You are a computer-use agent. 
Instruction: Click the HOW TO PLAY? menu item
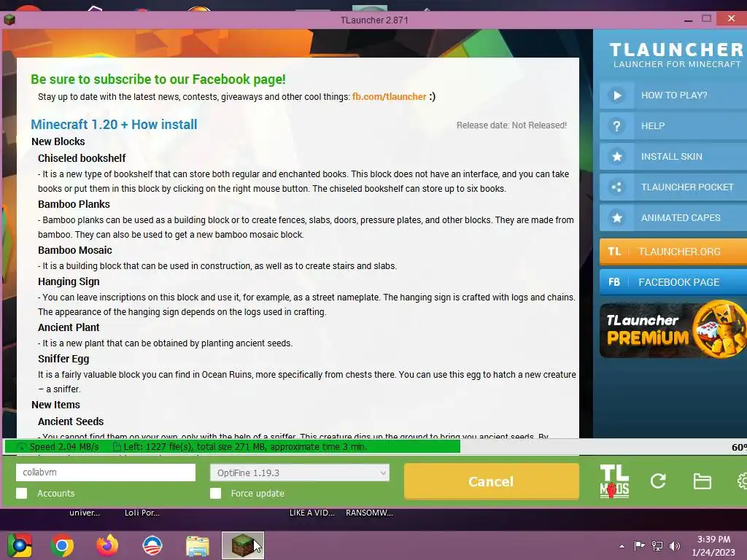point(673,96)
